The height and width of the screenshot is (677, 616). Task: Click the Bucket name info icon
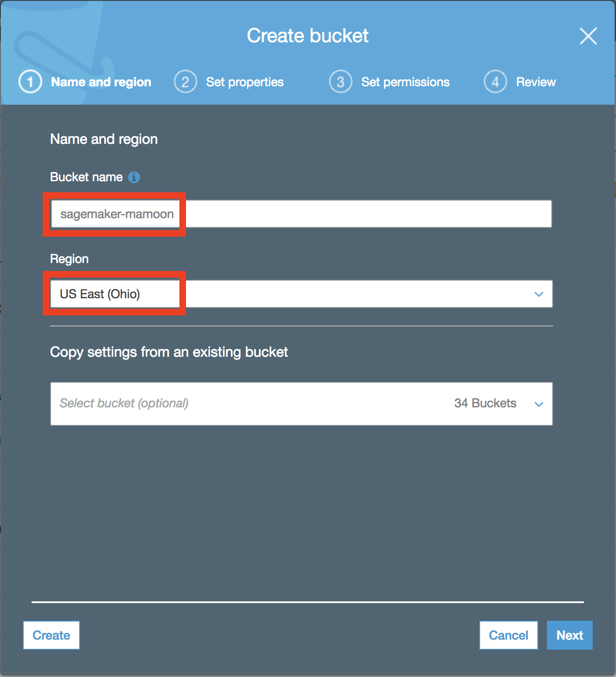(134, 177)
